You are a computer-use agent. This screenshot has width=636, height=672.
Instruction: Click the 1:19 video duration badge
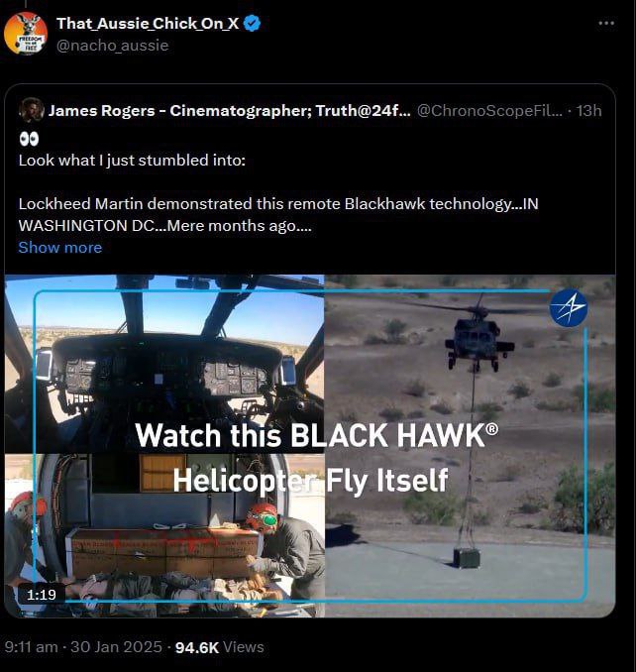(x=42, y=594)
